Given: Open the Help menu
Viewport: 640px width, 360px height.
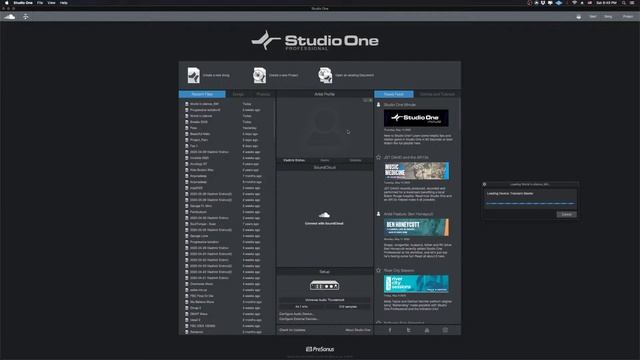Looking at the screenshot, I should coord(64,3).
